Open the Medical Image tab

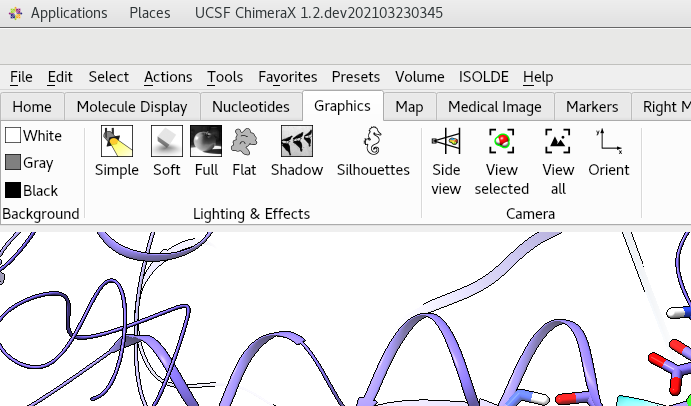(x=494, y=107)
